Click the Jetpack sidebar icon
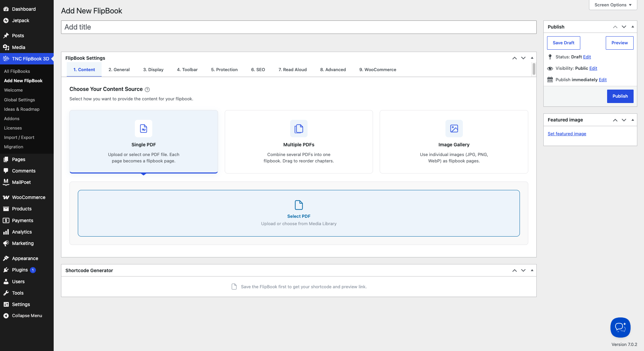Image resolution: width=644 pixels, height=351 pixels. (x=6, y=20)
